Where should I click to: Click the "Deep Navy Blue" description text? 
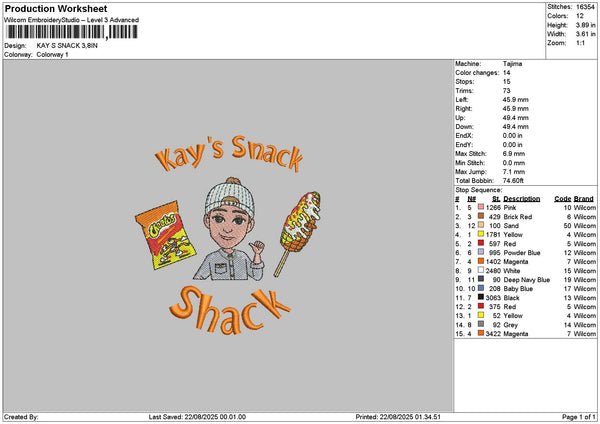[527, 280]
